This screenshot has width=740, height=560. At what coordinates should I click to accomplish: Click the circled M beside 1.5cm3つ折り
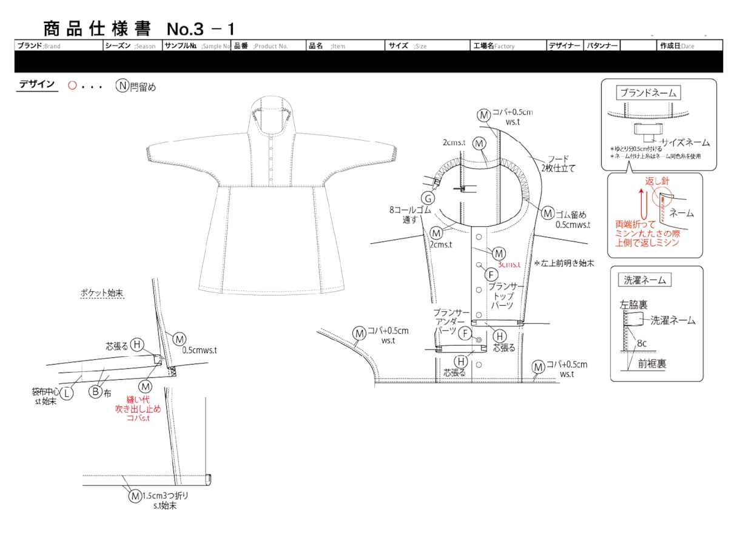(x=135, y=496)
